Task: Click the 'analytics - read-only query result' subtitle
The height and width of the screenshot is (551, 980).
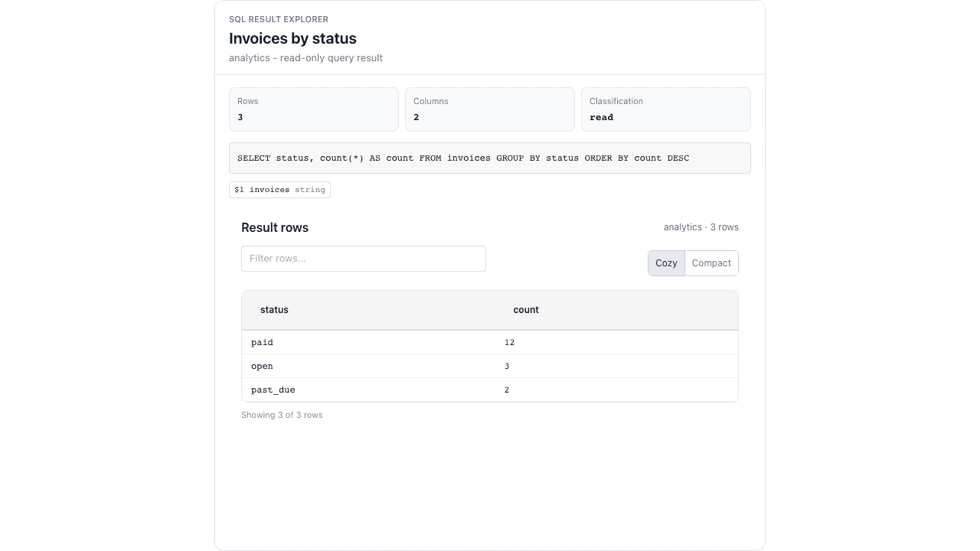Action: click(305, 58)
